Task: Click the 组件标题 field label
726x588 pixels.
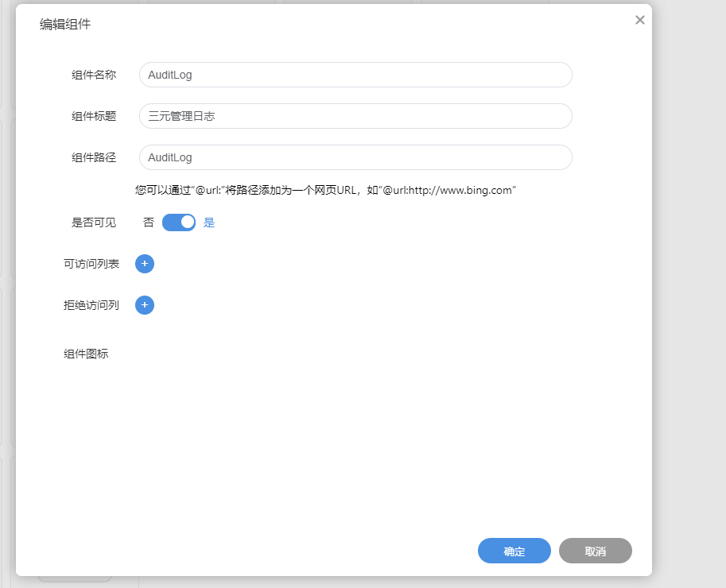Action: tap(95, 115)
